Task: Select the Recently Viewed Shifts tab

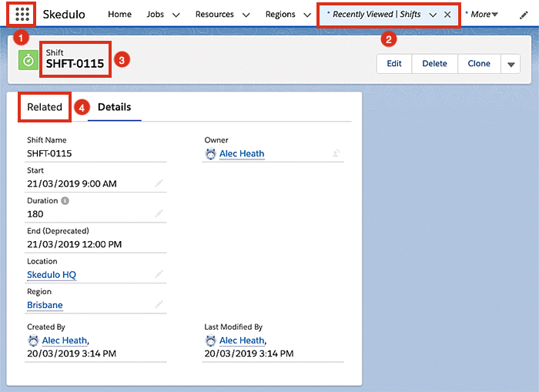Action: pos(376,14)
